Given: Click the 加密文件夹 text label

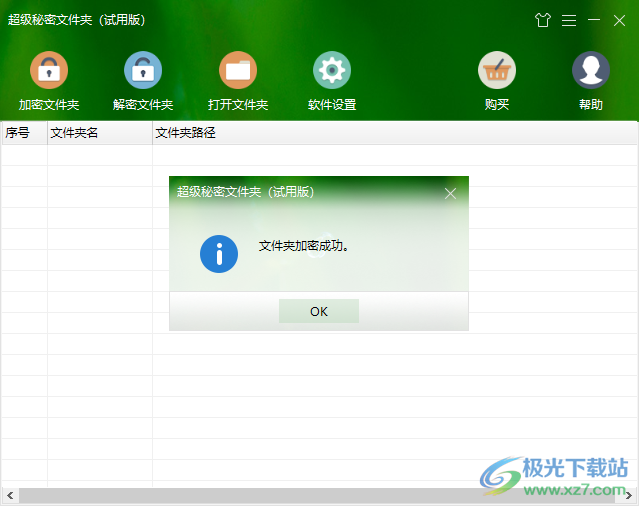Looking at the screenshot, I should tap(49, 105).
